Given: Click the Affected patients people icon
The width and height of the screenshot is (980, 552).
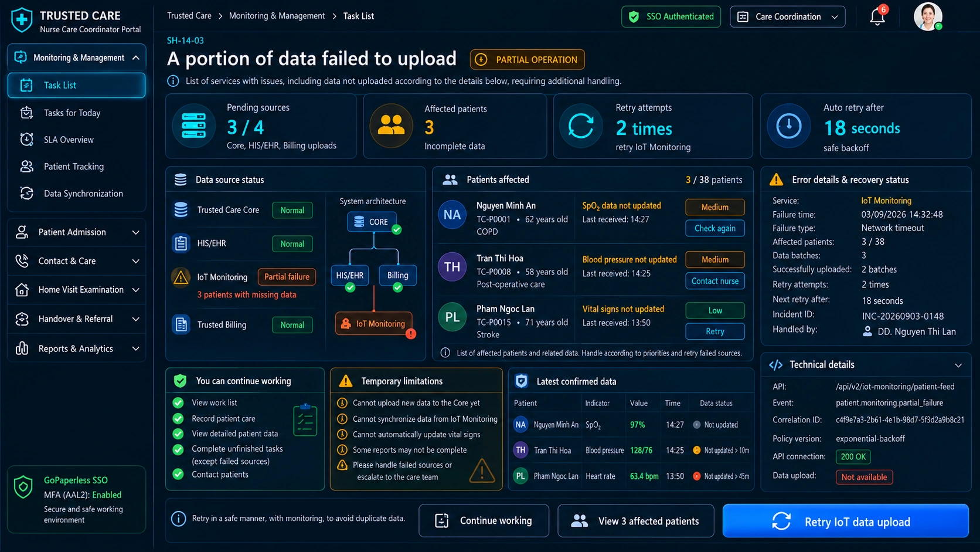Looking at the screenshot, I should point(391,126).
